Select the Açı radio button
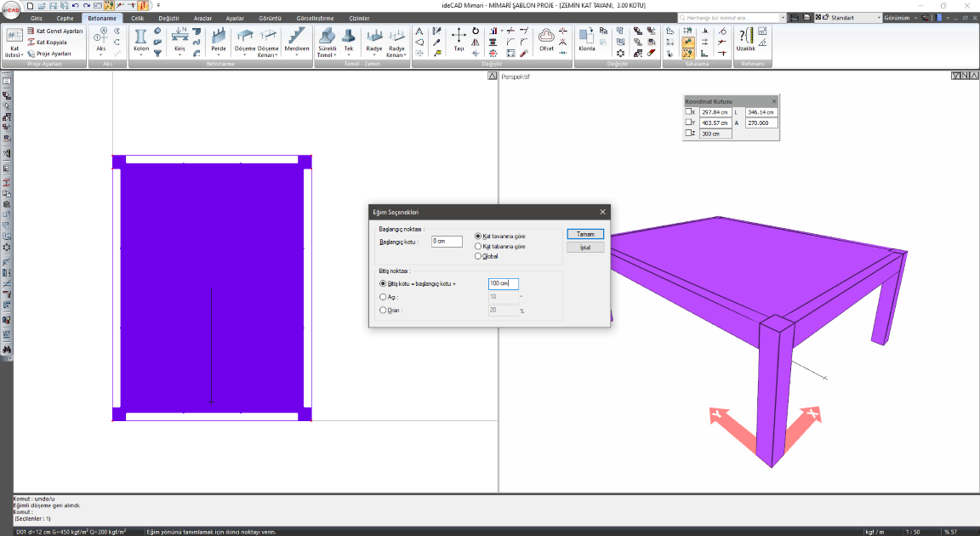This screenshot has width=980, height=536. [383, 297]
